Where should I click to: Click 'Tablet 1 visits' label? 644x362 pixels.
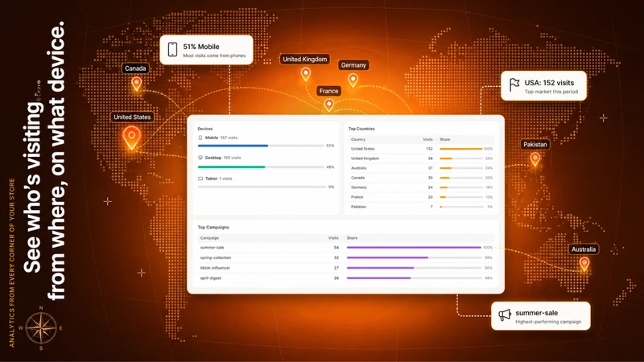point(218,179)
